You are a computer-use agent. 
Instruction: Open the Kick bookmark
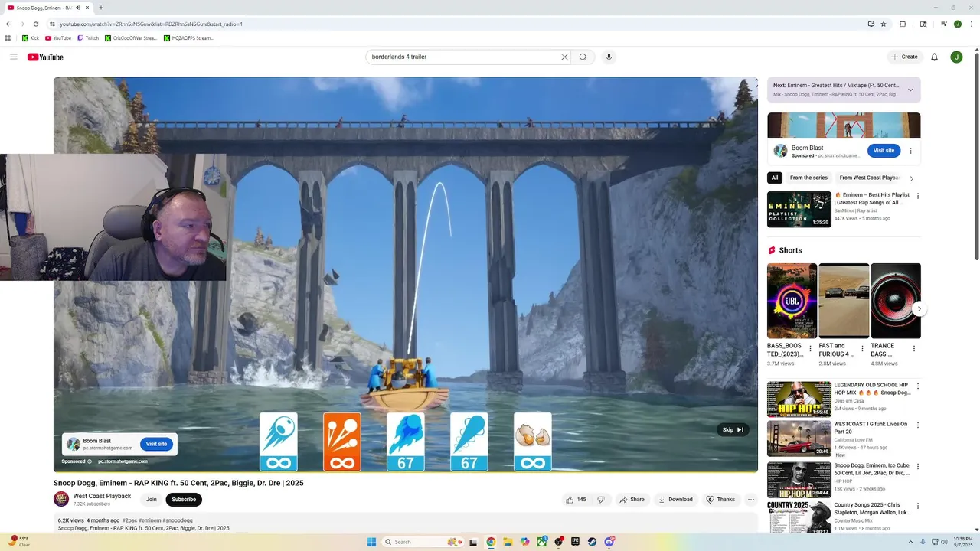[x=31, y=38]
